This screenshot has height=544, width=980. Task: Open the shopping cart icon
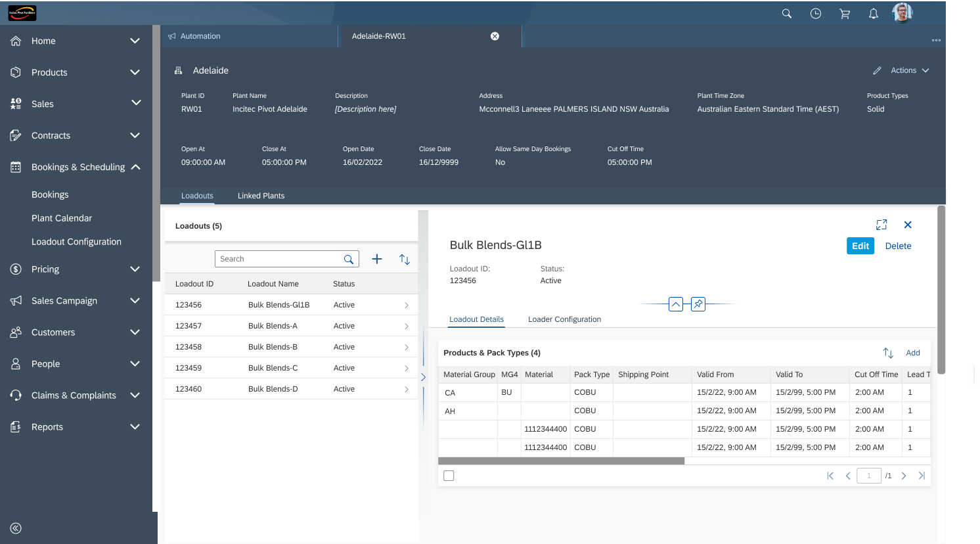(x=845, y=14)
